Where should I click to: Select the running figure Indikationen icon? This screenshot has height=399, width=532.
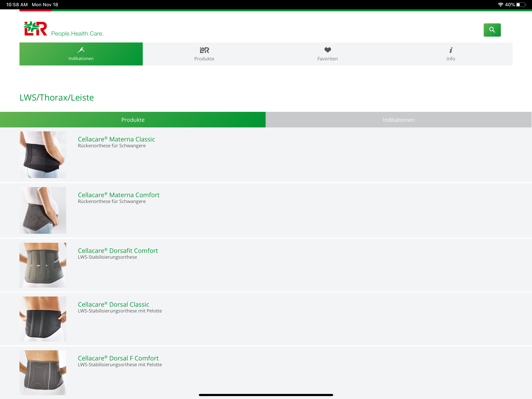(81, 50)
